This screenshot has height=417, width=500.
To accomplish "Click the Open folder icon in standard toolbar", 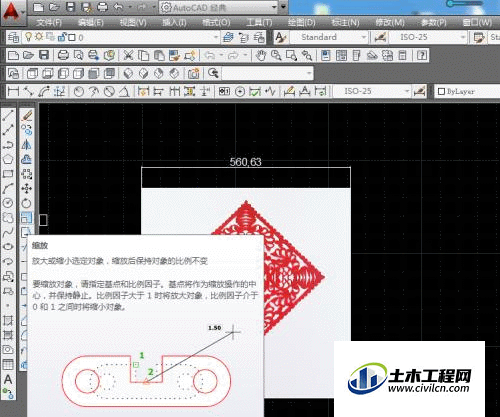I will click(x=28, y=55).
